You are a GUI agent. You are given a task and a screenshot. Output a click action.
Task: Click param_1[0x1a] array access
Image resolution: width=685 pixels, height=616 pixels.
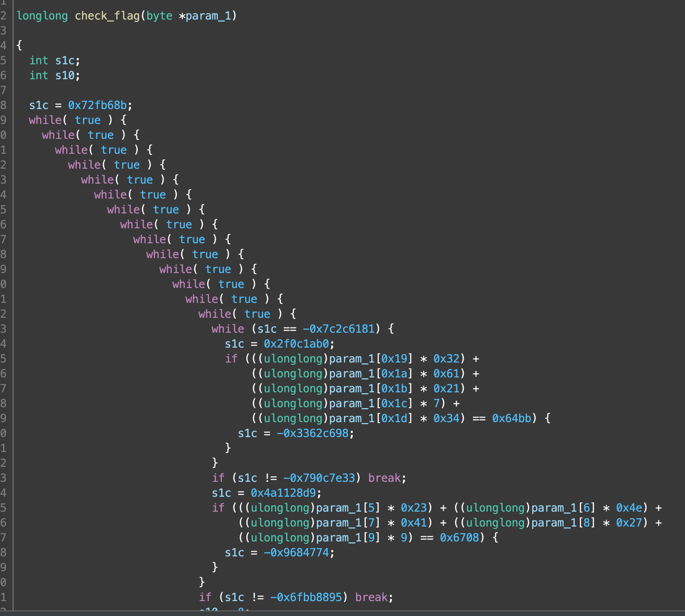pos(371,374)
